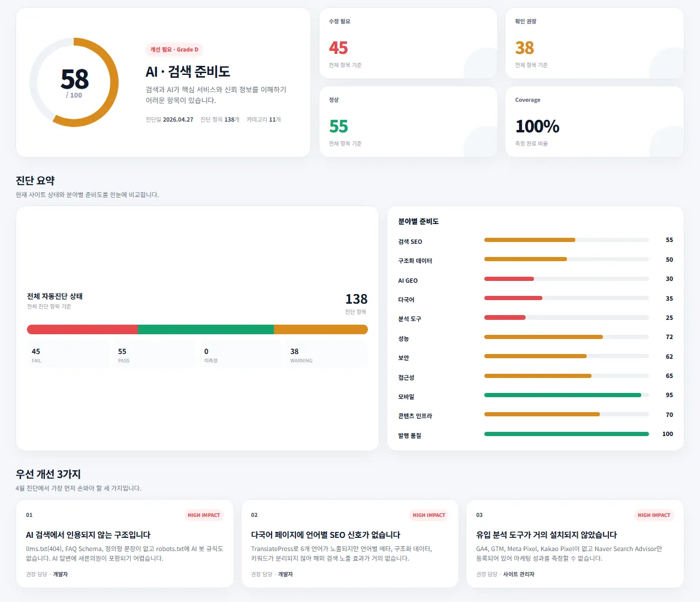
Task: Click the 모바일 progress bar
Action: pos(566,395)
